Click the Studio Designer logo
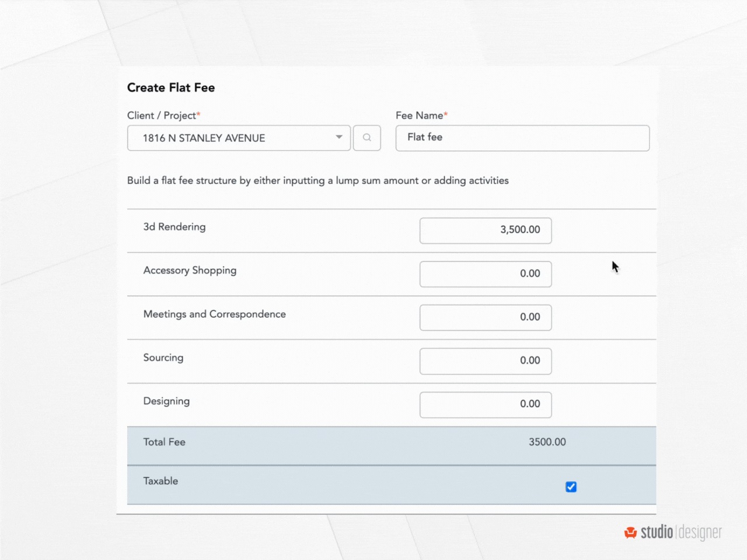This screenshot has height=560, width=747. coord(673,532)
